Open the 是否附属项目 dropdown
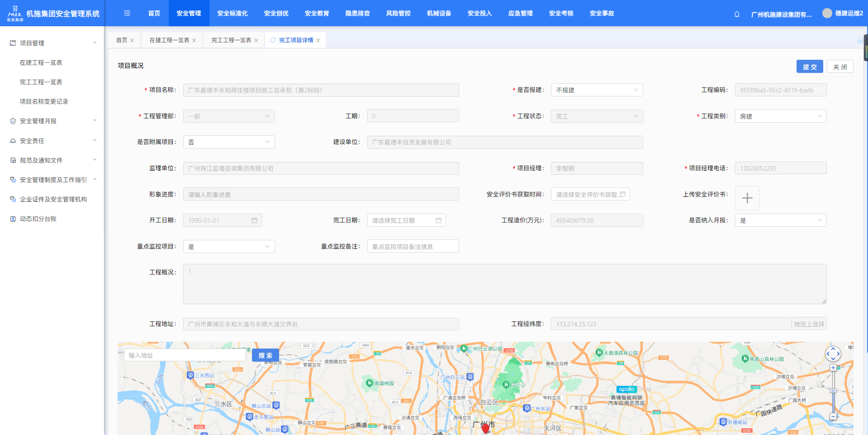The height and width of the screenshot is (435, 868). 229,142
